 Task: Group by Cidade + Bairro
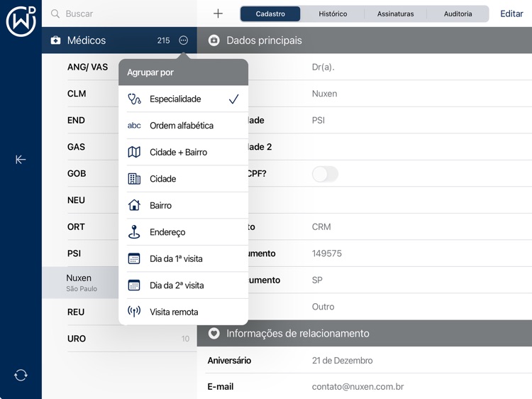pos(183,152)
